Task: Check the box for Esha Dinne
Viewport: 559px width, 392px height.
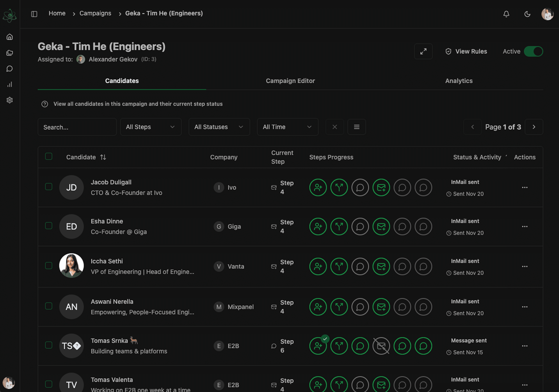Action: pyautogui.click(x=49, y=226)
